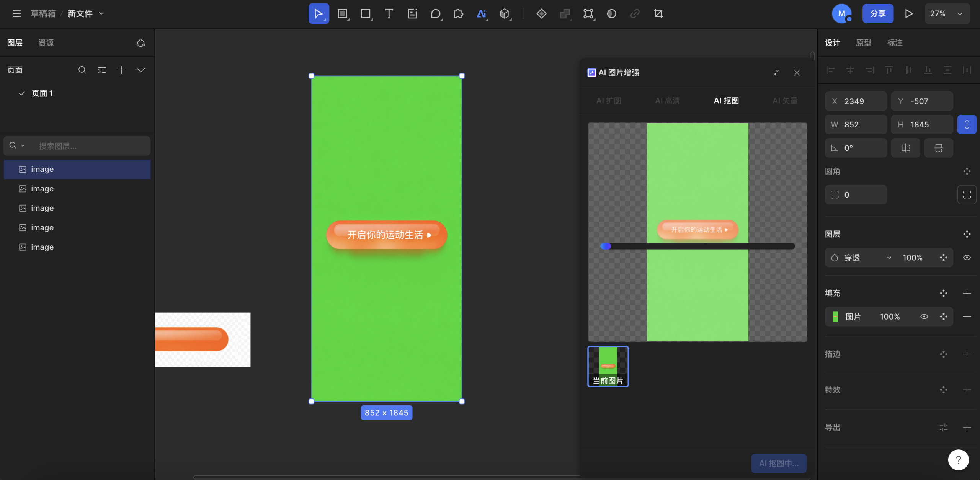Viewport: 980px width, 480px height.
Task: Flip the image horizontally
Action: tap(905, 148)
